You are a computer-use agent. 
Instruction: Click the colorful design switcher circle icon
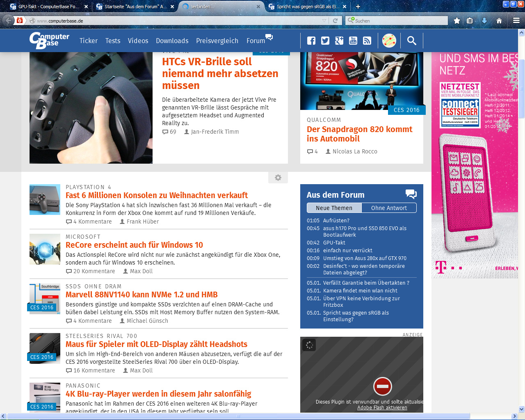(389, 41)
